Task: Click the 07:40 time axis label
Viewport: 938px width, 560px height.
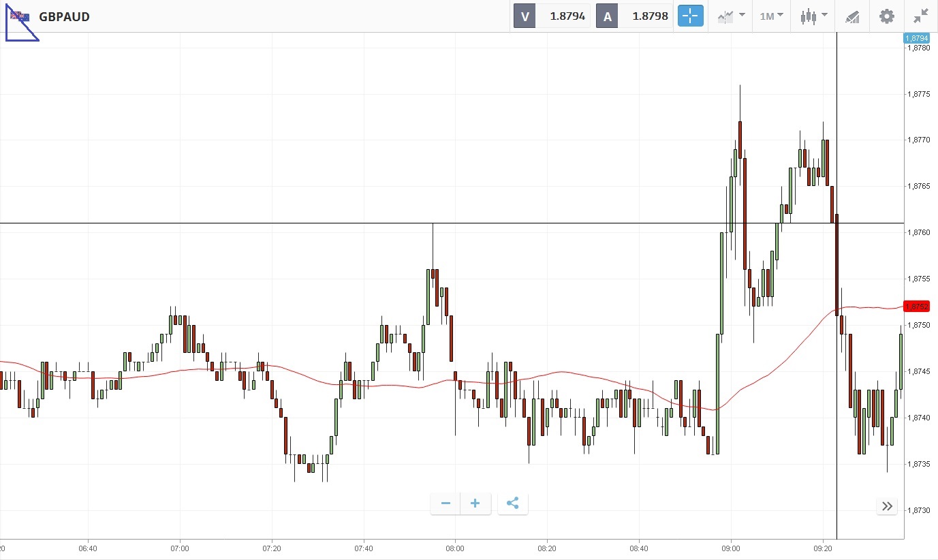Action: click(364, 548)
